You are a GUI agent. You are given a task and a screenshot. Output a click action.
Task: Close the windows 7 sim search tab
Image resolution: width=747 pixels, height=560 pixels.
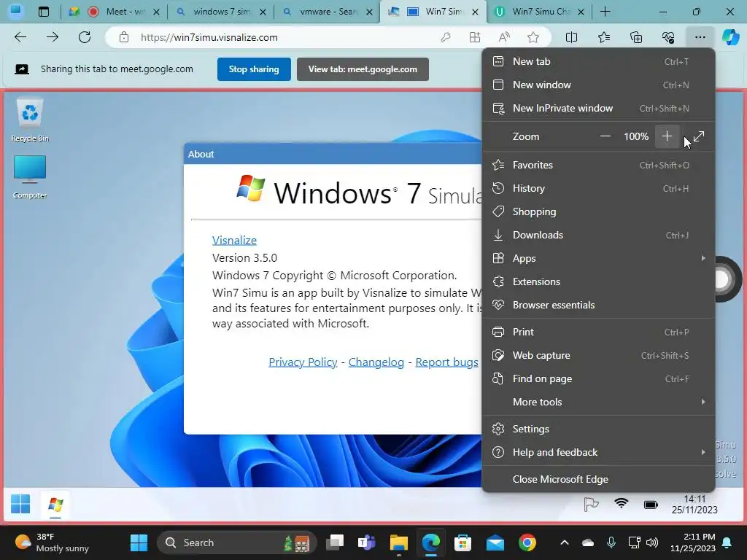pyautogui.click(x=263, y=12)
